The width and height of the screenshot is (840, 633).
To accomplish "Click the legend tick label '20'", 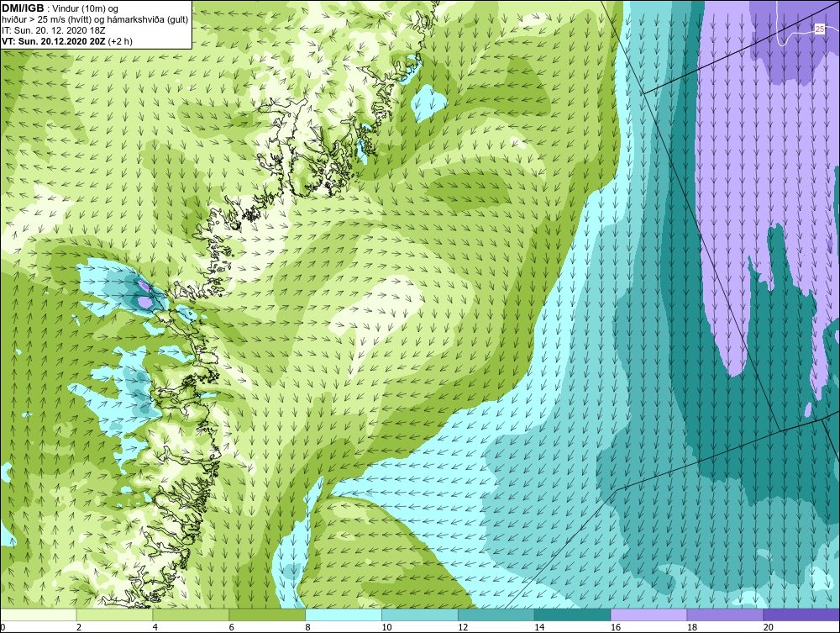I will tap(769, 628).
